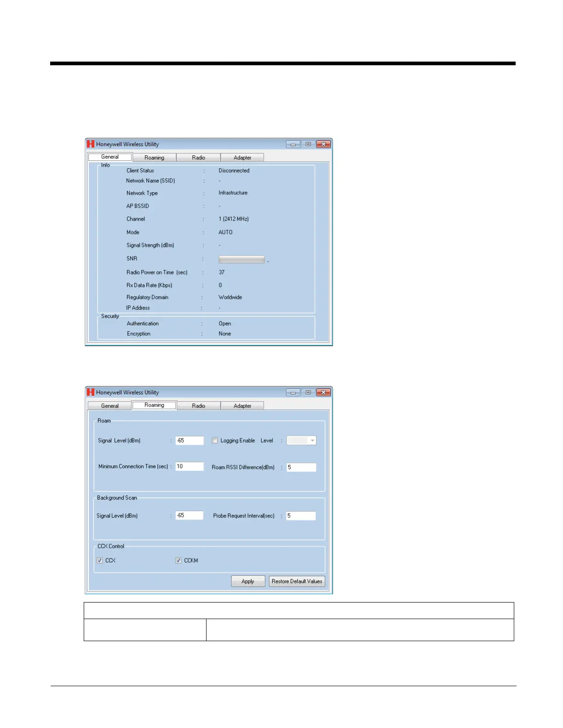This screenshot has width=563, height=728.
Task: Click the Client Status label
Action: pyautogui.click(x=140, y=171)
